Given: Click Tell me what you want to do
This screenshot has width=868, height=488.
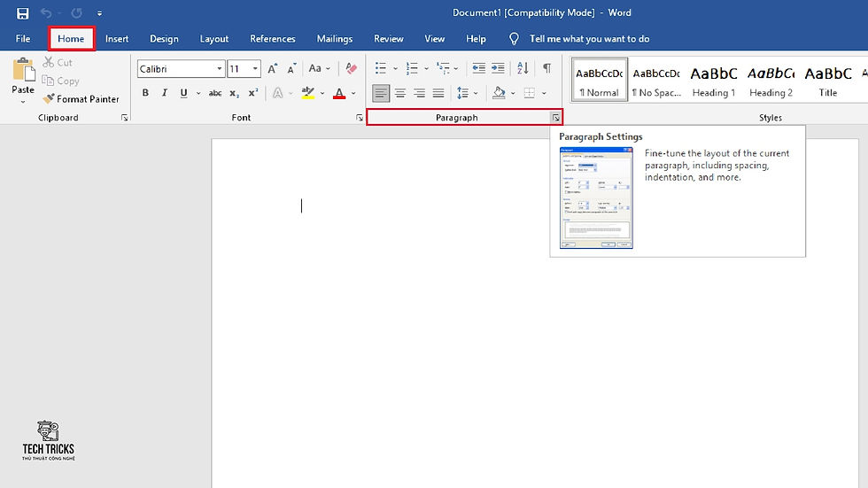Looking at the screenshot, I should pyautogui.click(x=589, y=39).
